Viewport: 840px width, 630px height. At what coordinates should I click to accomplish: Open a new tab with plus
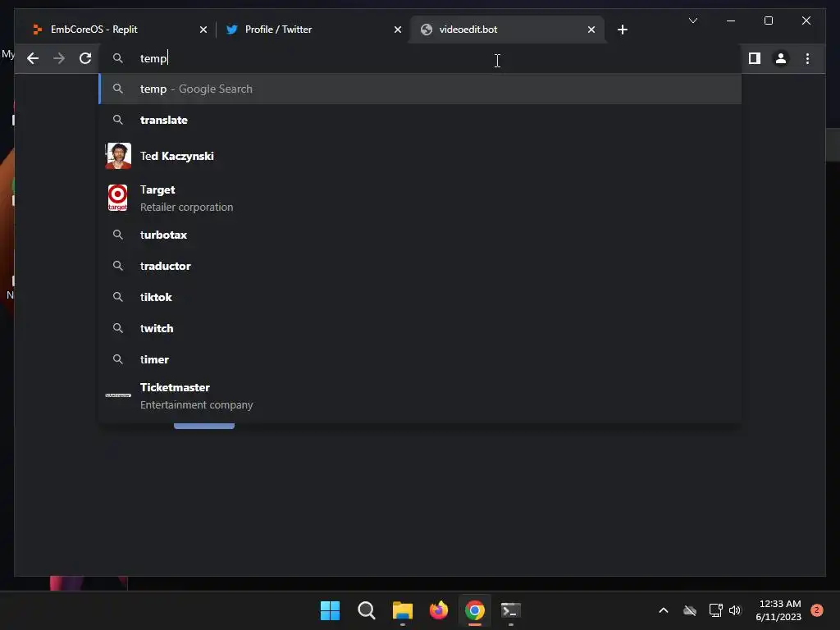click(x=622, y=30)
